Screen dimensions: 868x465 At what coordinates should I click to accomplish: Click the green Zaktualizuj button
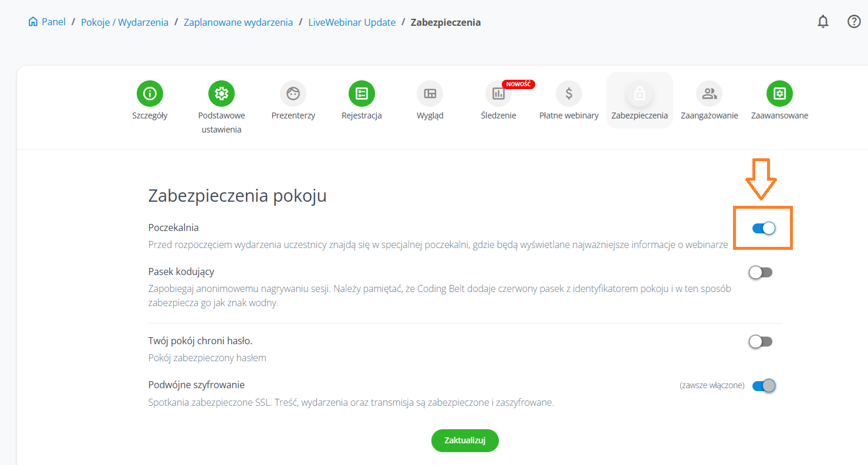click(465, 441)
